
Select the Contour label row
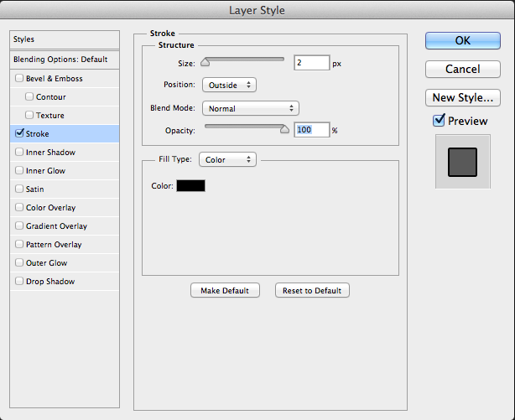point(65,97)
